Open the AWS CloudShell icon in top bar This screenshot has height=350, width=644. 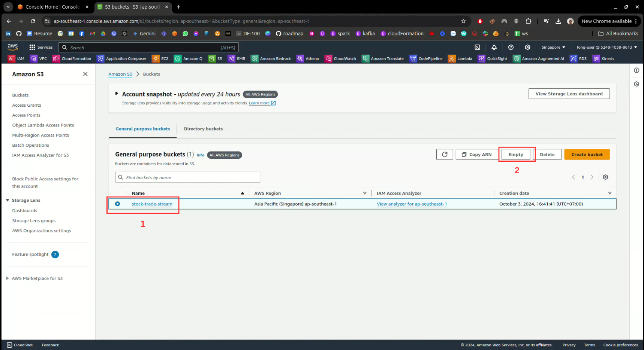477,48
